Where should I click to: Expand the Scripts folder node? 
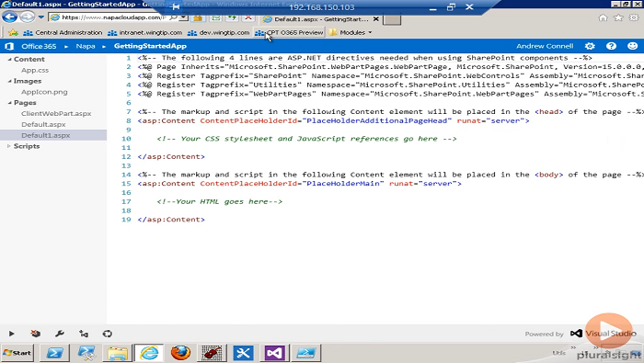tap(9, 146)
